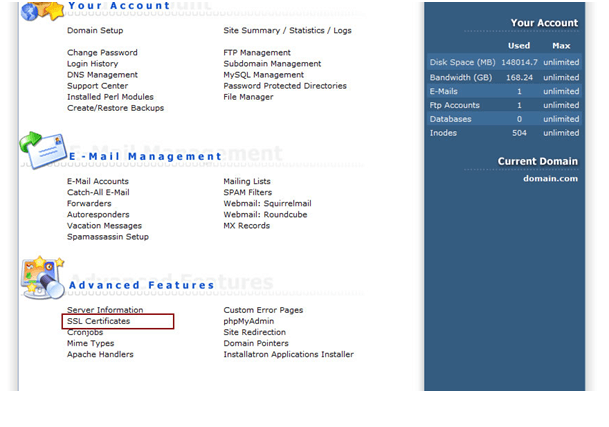The width and height of the screenshot is (609, 427).
Task: Open Domain Pointers
Action: (x=256, y=343)
